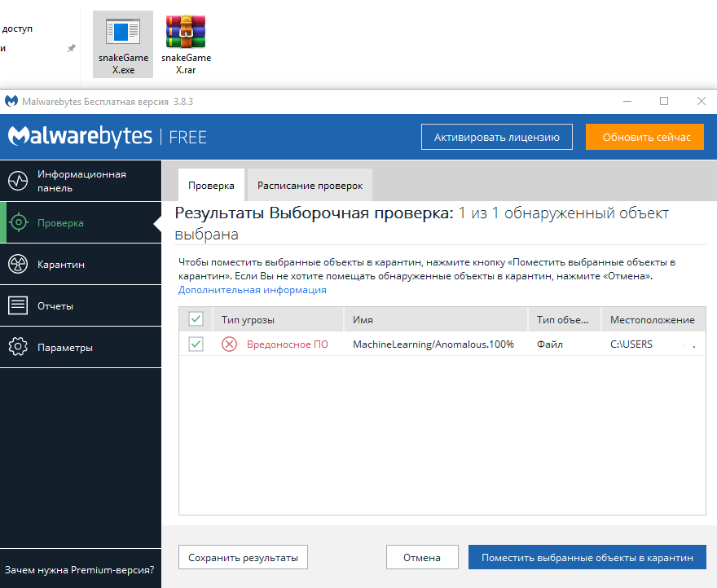Image resolution: width=717 pixels, height=588 pixels.
Task: Sort by Тип объекта column header
Action: 565,319
